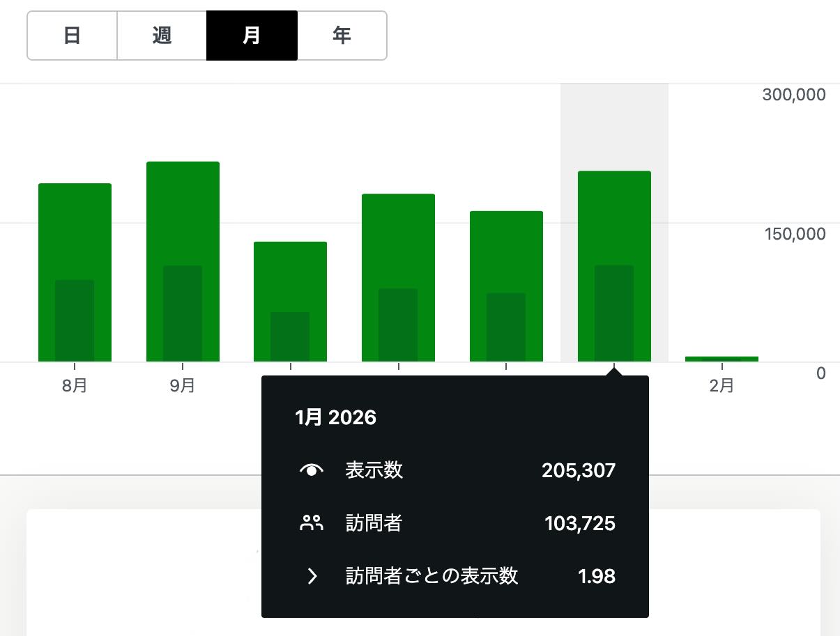Click the 2月 x-axis label
Viewport: 840px width, 636px height.
[x=721, y=385]
